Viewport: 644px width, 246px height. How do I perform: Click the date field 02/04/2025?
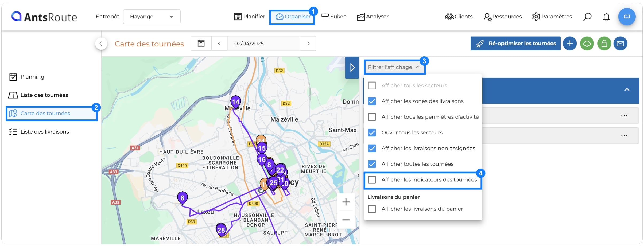(263, 43)
